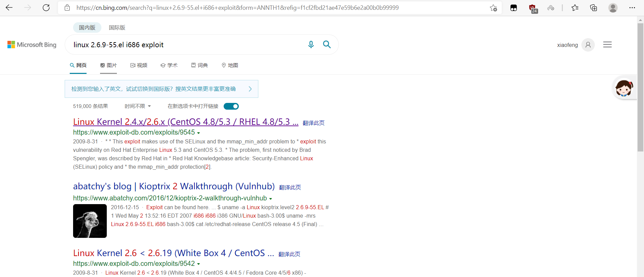Click the browser forward arrow
The image size is (644, 277).
pos(28,8)
